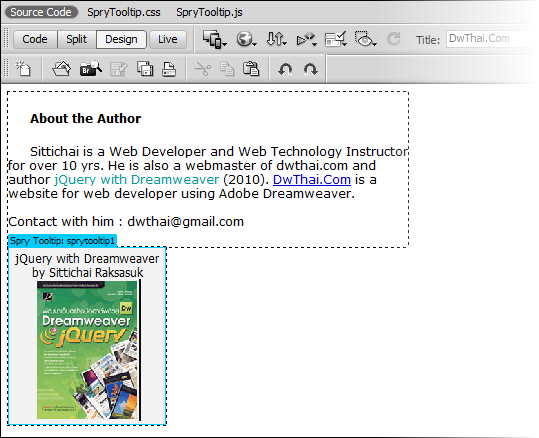Open the File Management arrows menu
The image size is (539, 438).
pos(276,40)
